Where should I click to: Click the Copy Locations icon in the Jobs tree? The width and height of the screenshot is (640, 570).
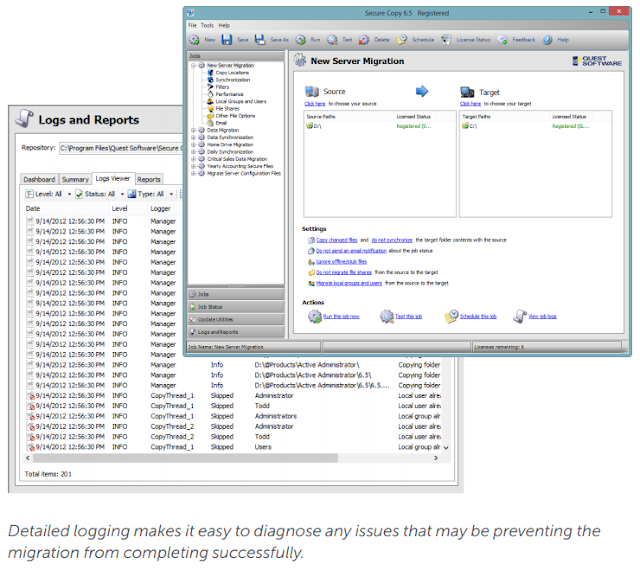pyautogui.click(x=211, y=73)
